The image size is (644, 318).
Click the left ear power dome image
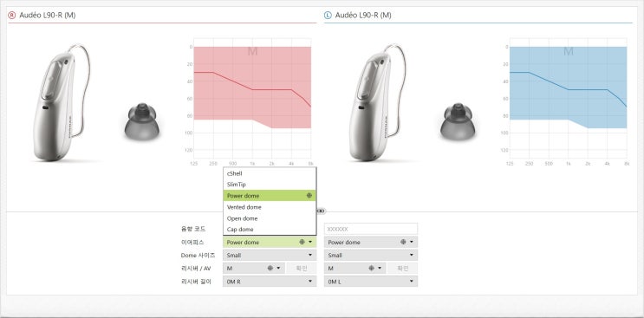[x=458, y=121]
